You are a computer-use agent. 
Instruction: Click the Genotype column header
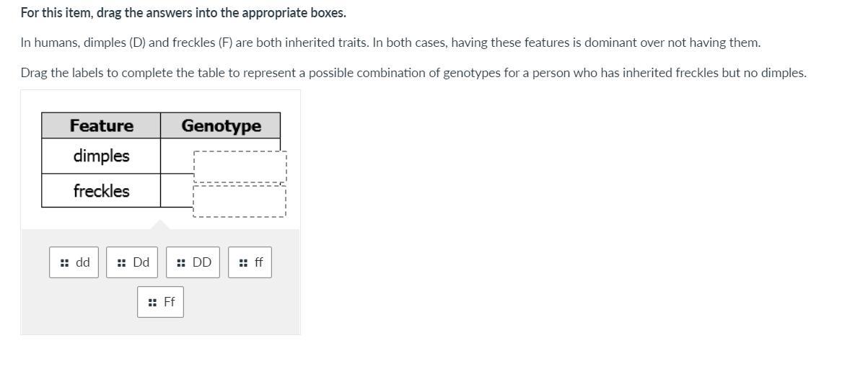pyautogui.click(x=221, y=125)
